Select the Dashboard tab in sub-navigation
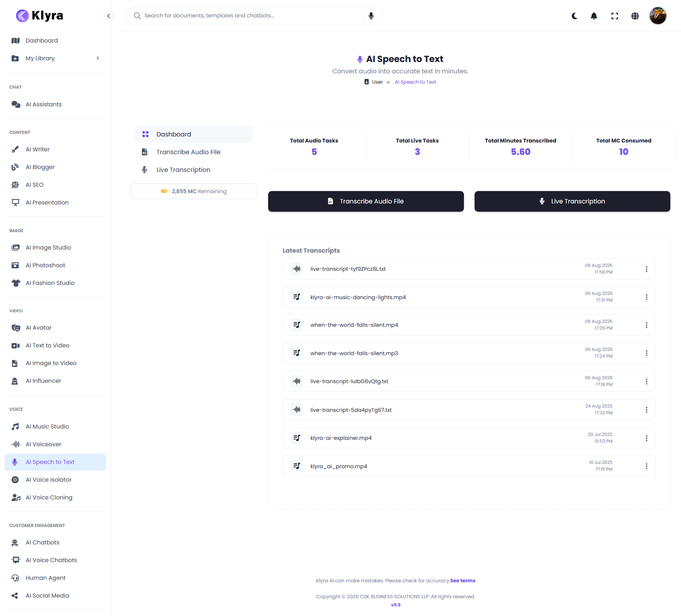681x616 pixels. [194, 134]
